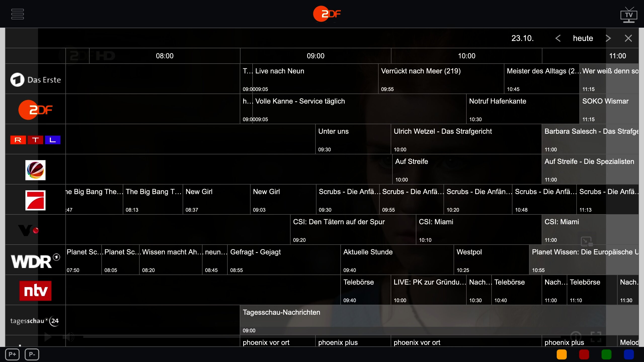Viewport: 644px width, 362px height.
Task: Go to the previous day arrow
Action: pos(558,38)
